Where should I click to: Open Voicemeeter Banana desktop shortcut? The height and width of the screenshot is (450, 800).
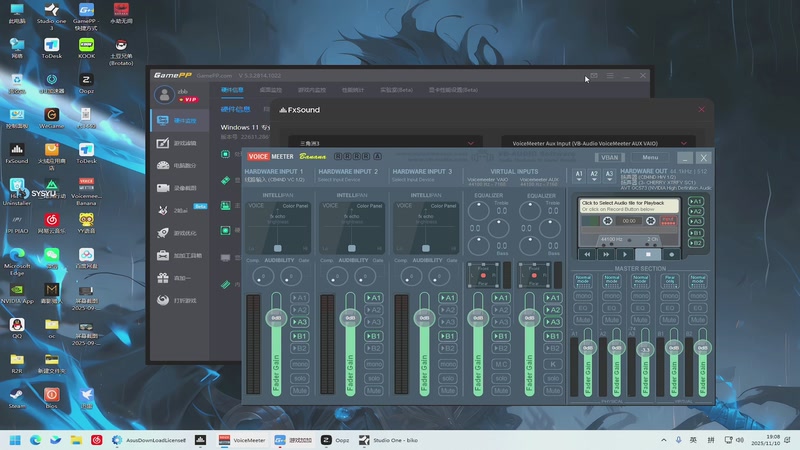tap(86, 190)
